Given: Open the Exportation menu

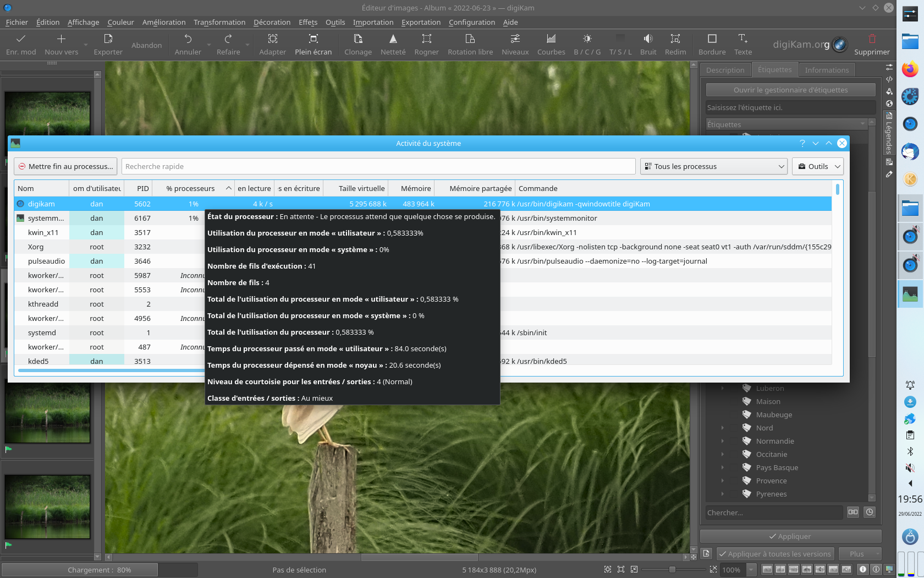Looking at the screenshot, I should 421,23.
